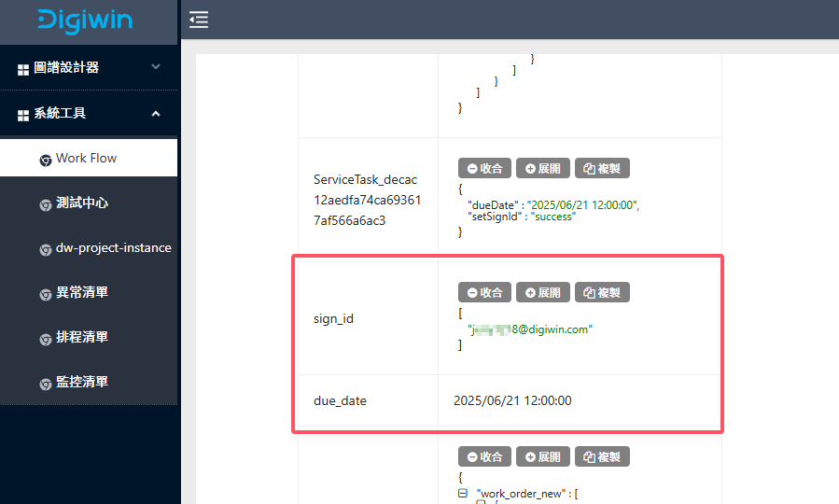Click the Digiwin logo
This screenshot has width=839, height=504.
[86, 20]
